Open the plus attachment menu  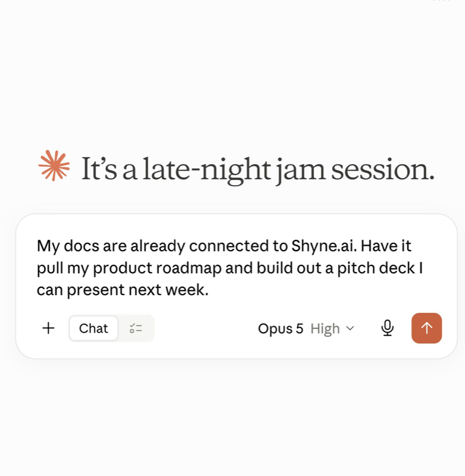(x=48, y=328)
